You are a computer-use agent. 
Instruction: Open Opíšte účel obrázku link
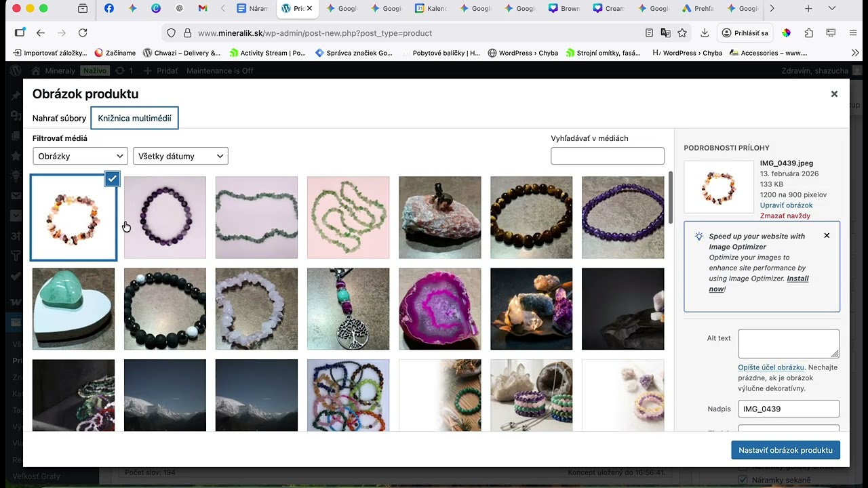pos(771,367)
